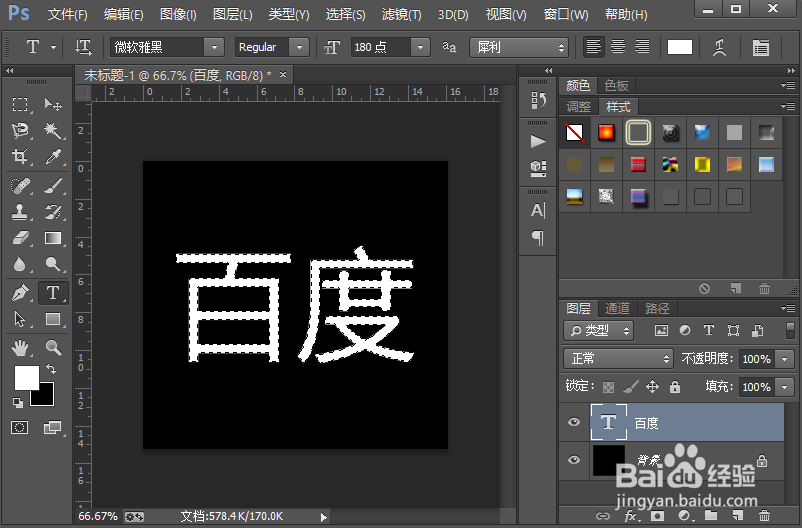Select the Pen tool
This screenshot has height=528, width=802.
coord(20,293)
